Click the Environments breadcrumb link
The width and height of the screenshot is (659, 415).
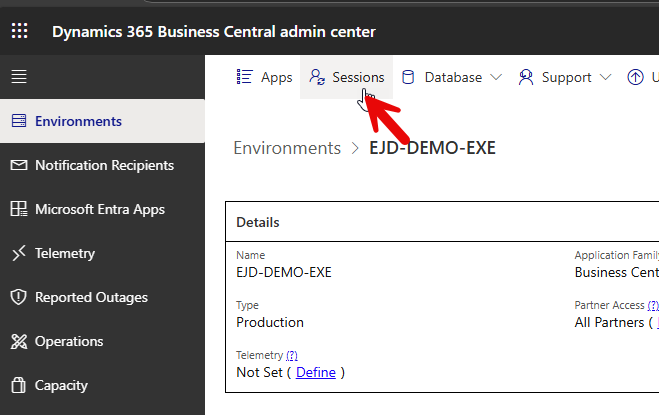[287, 148]
